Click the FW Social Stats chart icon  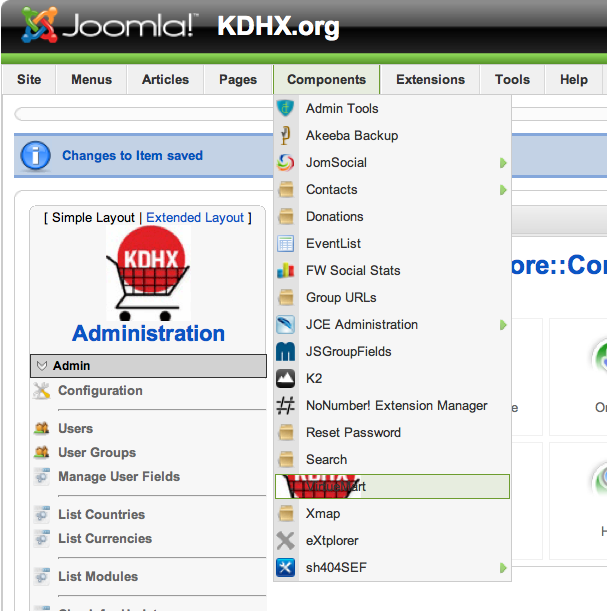(286, 270)
